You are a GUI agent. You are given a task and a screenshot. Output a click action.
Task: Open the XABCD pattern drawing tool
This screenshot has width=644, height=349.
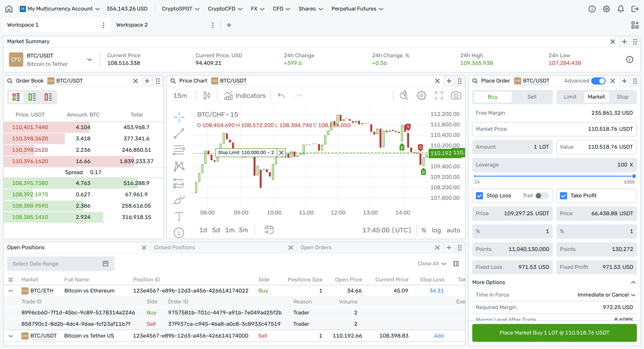179,166
